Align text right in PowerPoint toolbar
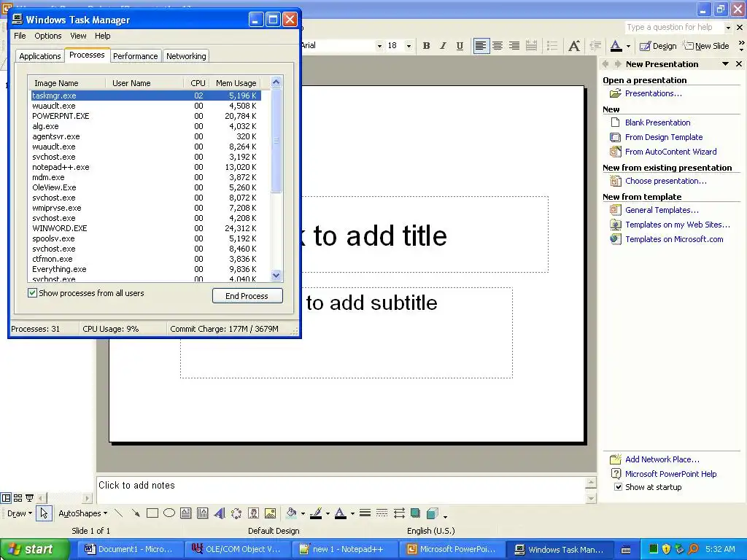This screenshot has height=560, width=747. [514, 46]
